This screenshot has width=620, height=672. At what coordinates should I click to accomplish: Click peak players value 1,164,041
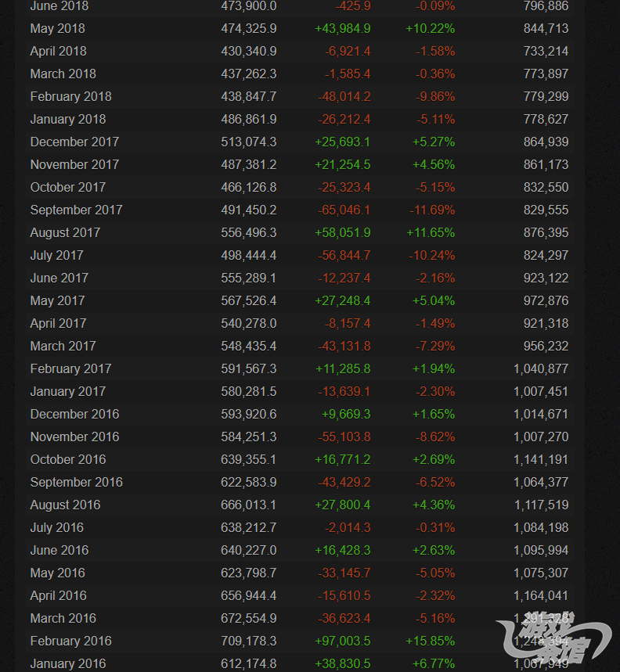click(x=541, y=595)
